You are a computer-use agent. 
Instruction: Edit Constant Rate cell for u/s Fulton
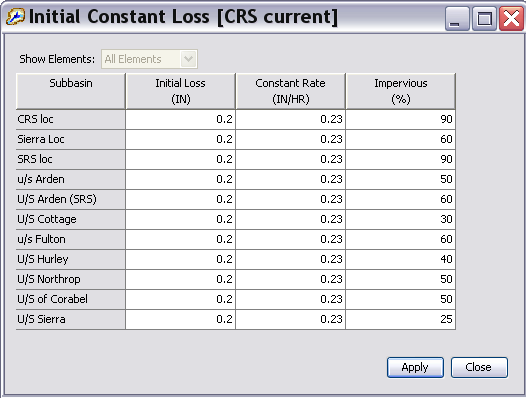pos(291,239)
